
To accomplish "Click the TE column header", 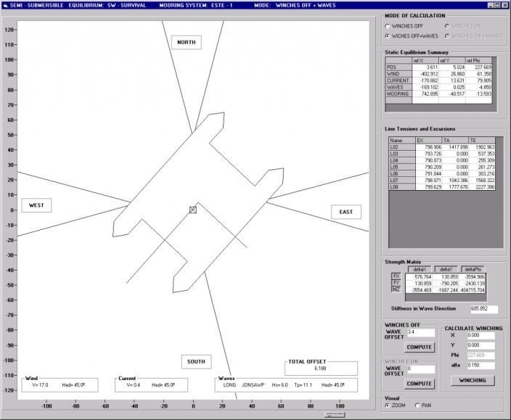I will (482, 140).
